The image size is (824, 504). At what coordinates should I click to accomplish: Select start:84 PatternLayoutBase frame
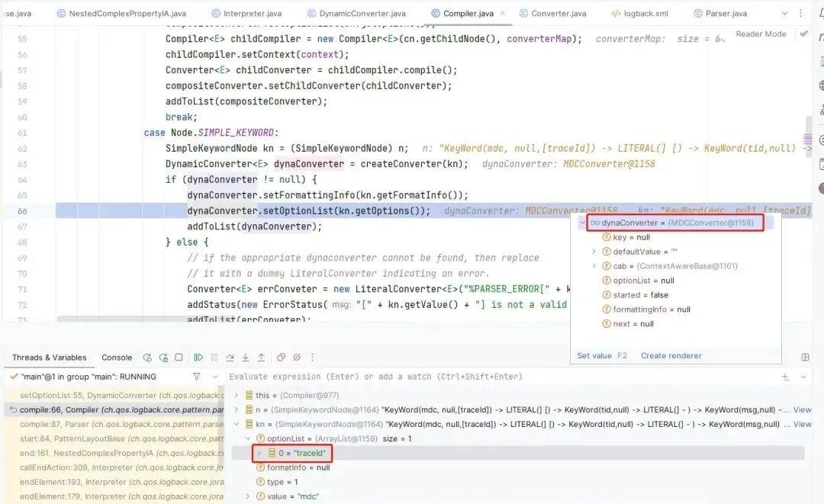114,438
